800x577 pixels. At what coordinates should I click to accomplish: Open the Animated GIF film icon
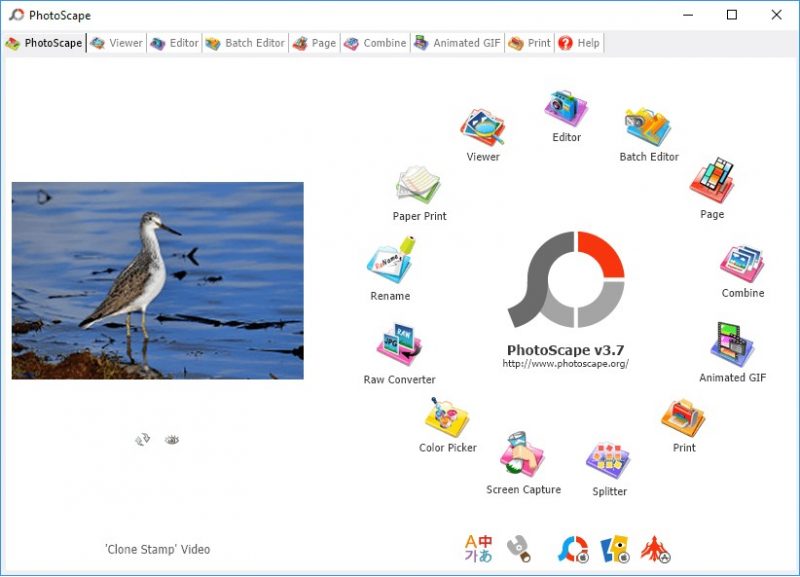(x=732, y=345)
